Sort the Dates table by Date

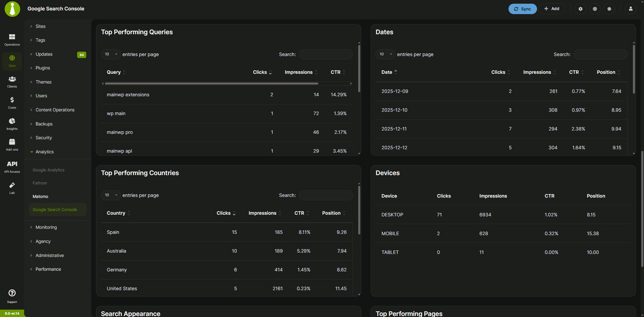(x=389, y=72)
